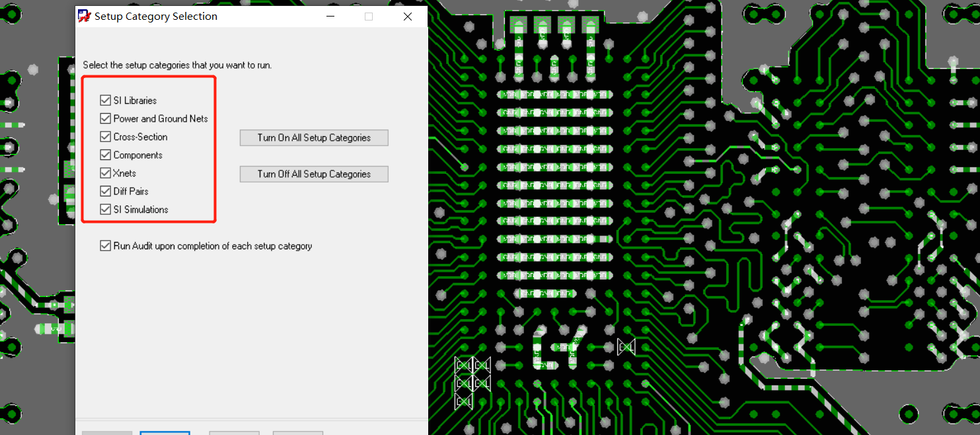Image resolution: width=980 pixels, height=435 pixels.
Task: Disable the Components setup category
Action: (x=105, y=155)
